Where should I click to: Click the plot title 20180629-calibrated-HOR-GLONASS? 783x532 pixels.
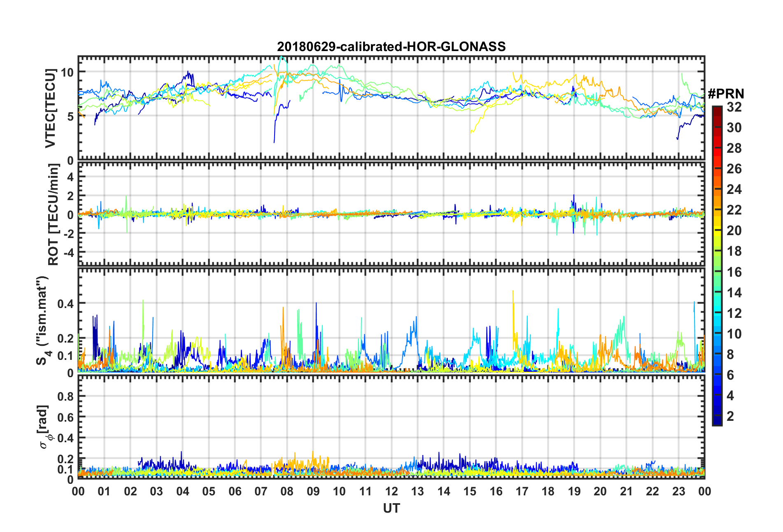[x=391, y=47]
